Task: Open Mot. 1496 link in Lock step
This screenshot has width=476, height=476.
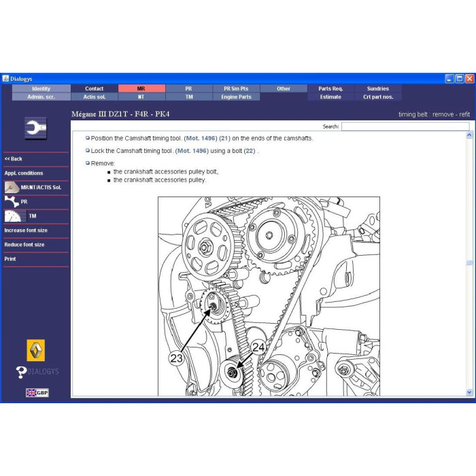Action: (192, 150)
